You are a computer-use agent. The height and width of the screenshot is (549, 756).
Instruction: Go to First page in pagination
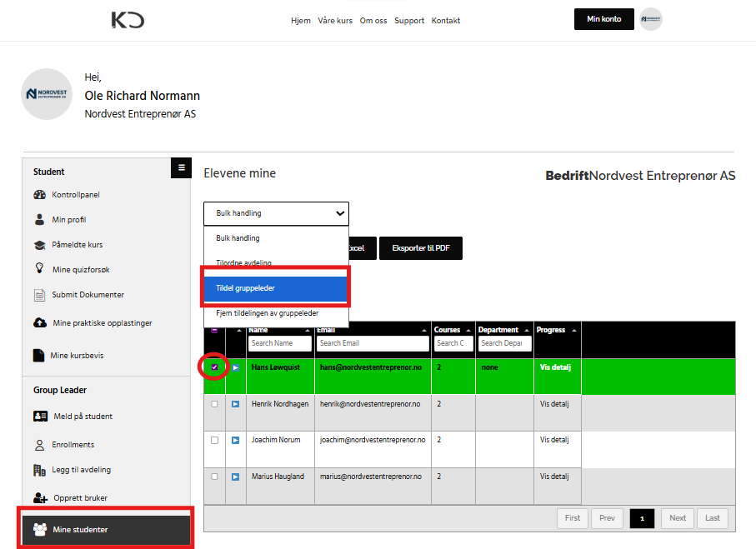click(573, 518)
